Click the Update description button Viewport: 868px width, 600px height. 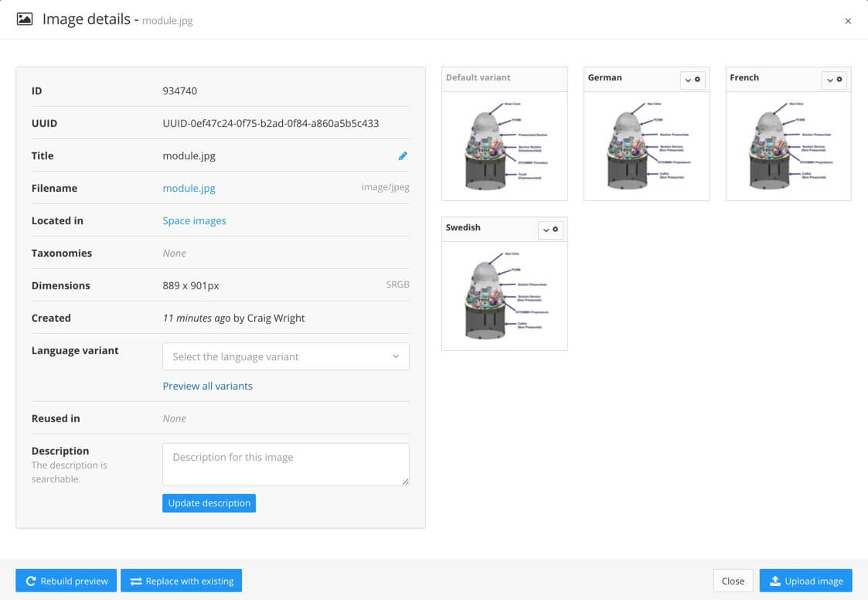(209, 503)
